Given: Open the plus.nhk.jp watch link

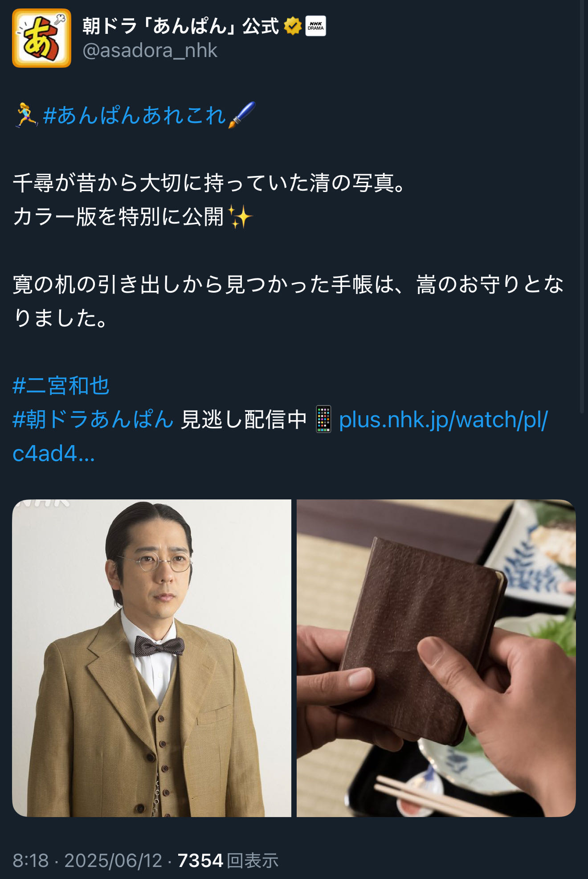Looking at the screenshot, I should coord(280,437).
